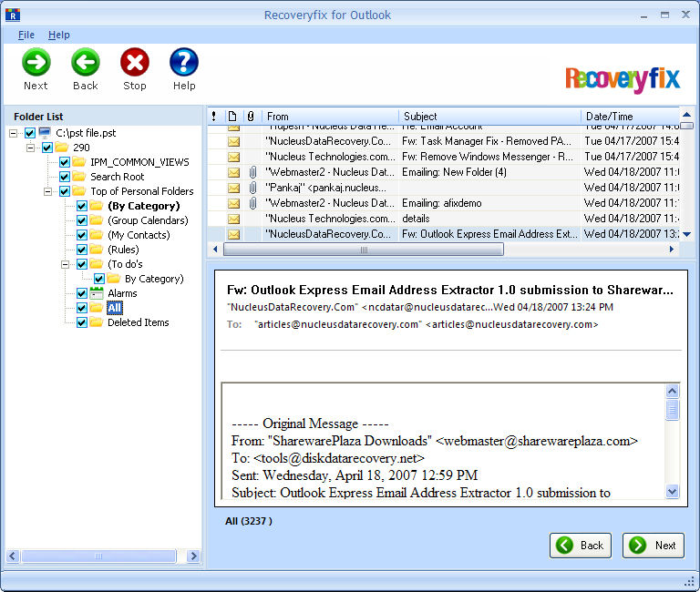Open the Help menu
This screenshot has width=700, height=592.
coord(59,35)
